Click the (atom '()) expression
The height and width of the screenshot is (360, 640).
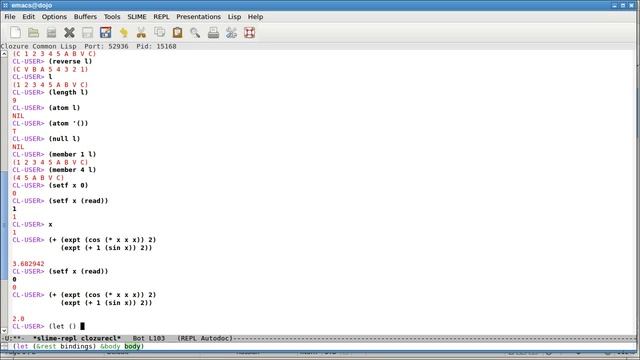click(68, 123)
